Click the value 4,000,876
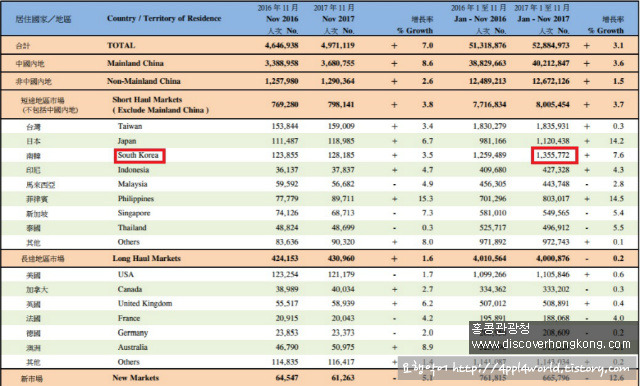This screenshot has height=386, width=640. (553, 258)
